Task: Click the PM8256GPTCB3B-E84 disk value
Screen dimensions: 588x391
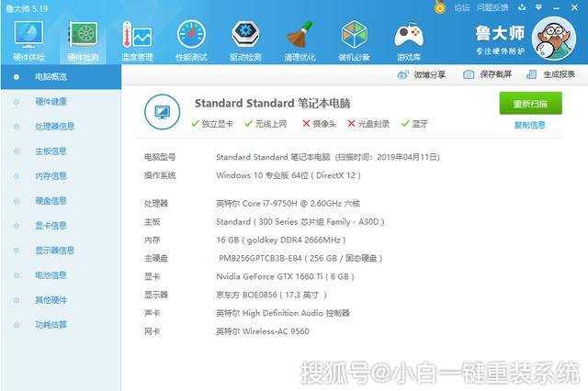Action: click(300, 259)
